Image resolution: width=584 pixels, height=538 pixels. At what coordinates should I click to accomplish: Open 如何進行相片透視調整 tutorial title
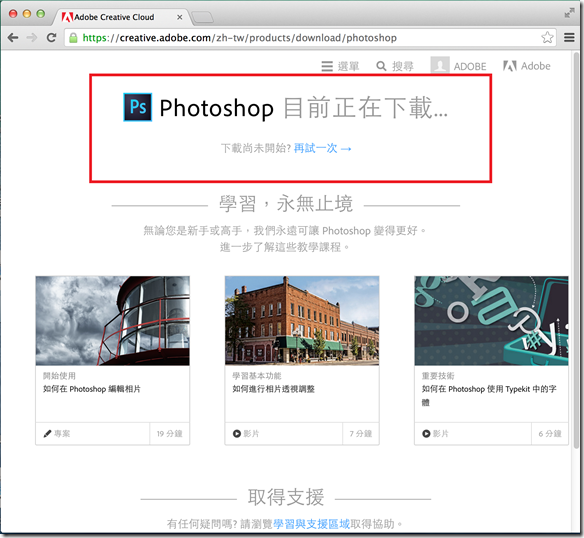pos(273,389)
